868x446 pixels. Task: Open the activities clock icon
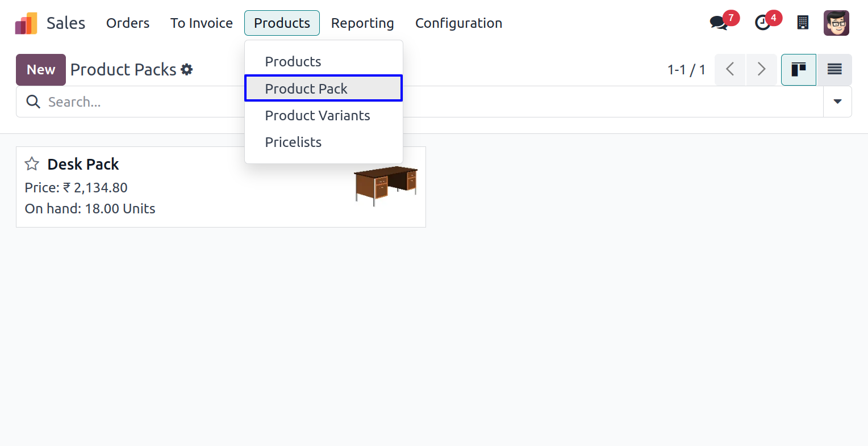click(762, 23)
